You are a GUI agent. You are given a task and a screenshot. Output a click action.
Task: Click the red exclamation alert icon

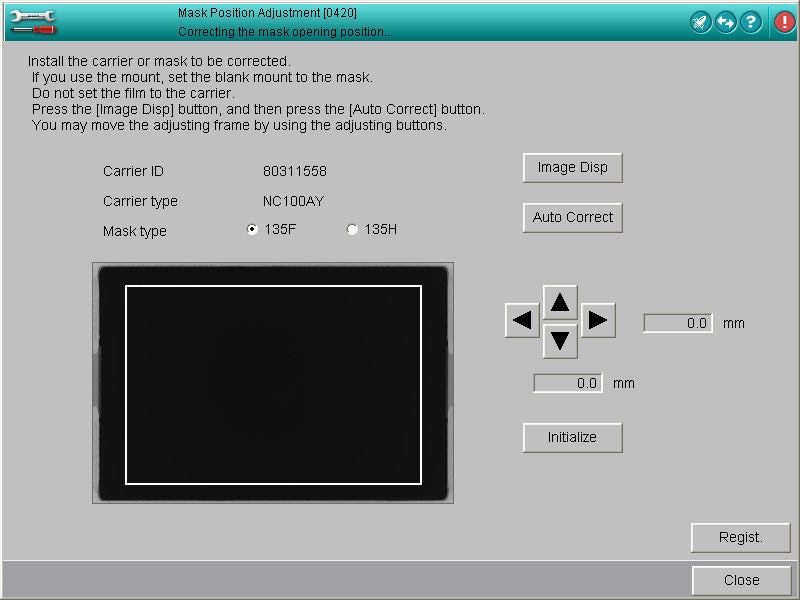[785, 22]
